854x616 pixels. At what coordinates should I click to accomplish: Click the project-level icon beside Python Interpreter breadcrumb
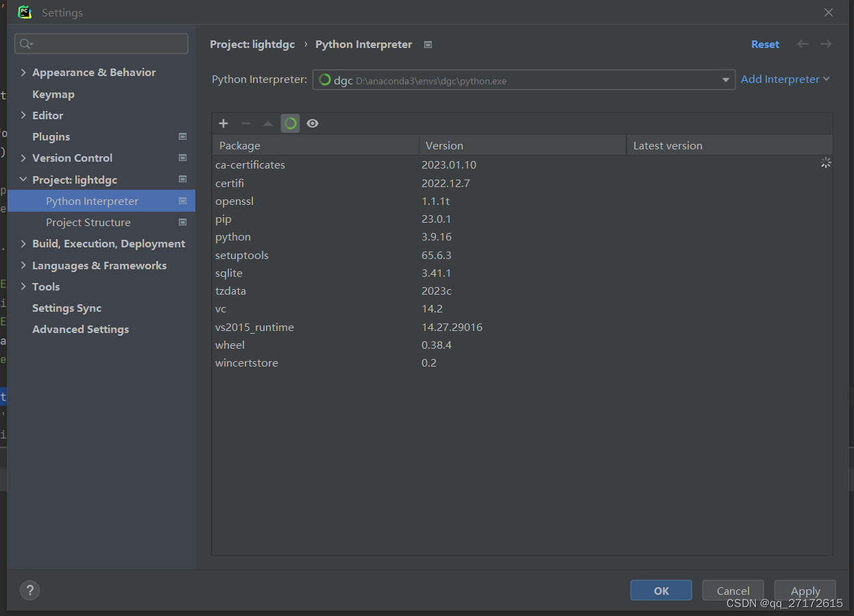(428, 45)
